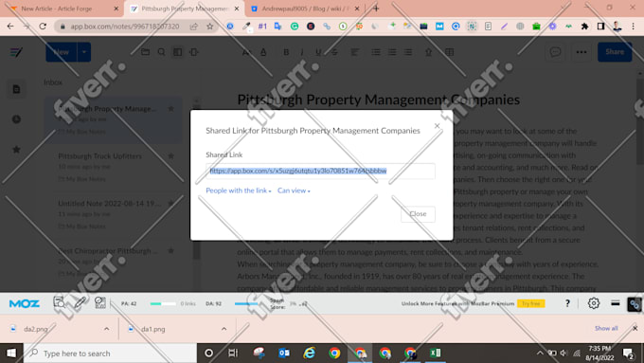Toggle underline formatting
Image resolution: width=644 pixels, height=363 pixels.
(318, 52)
